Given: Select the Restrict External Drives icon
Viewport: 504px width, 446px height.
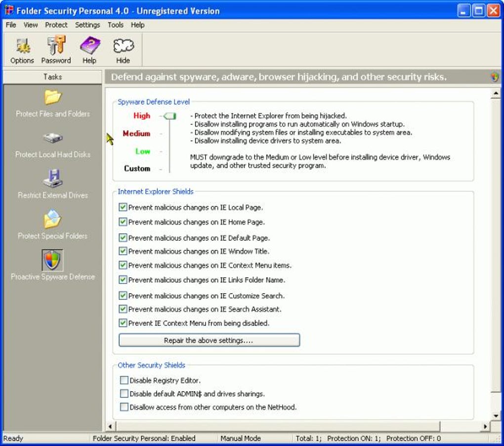Looking at the screenshot, I should pyautogui.click(x=53, y=178).
